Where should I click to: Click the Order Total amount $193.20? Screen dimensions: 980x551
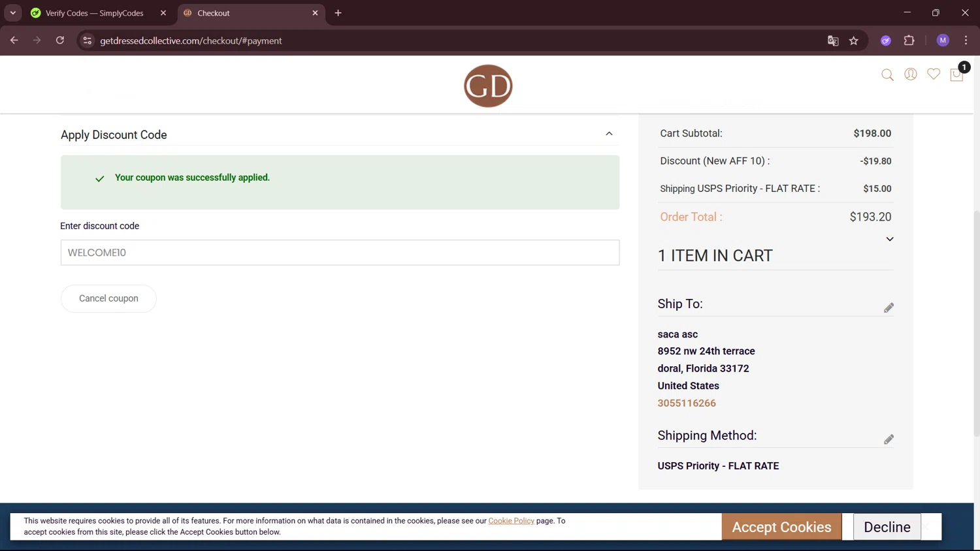pos(870,217)
